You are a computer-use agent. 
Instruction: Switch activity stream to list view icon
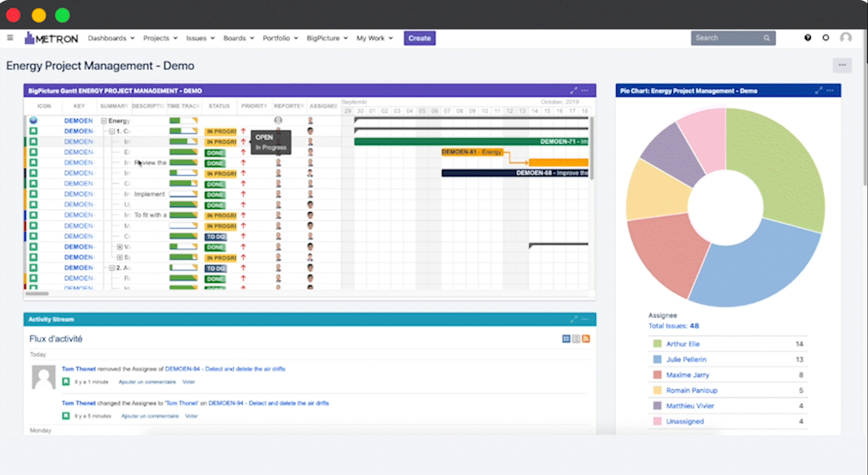(576, 339)
